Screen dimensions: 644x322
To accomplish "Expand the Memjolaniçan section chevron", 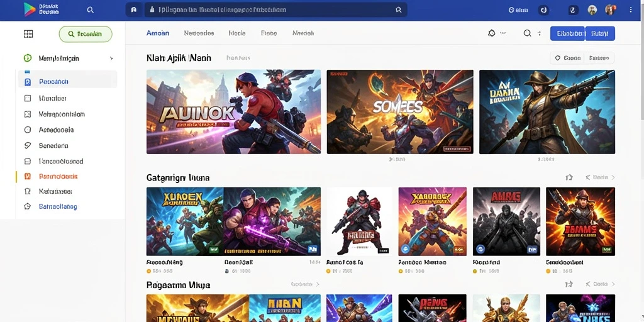I will (x=111, y=58).
